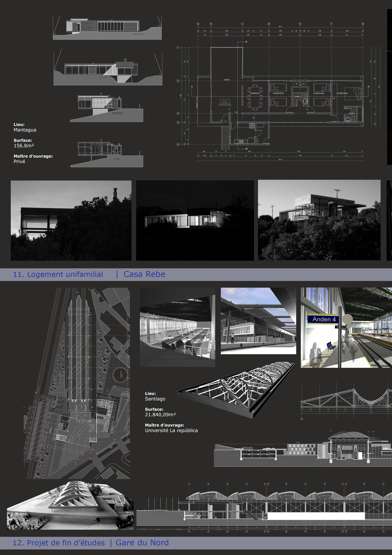This screenshot has height=555, width=392.
Task: Click the 'Casa Rebe' title text
Action: (x=144, y=274)
